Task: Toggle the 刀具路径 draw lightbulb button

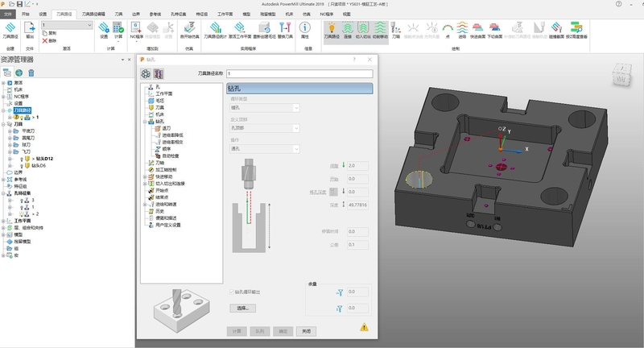Action: coord(332,31)
